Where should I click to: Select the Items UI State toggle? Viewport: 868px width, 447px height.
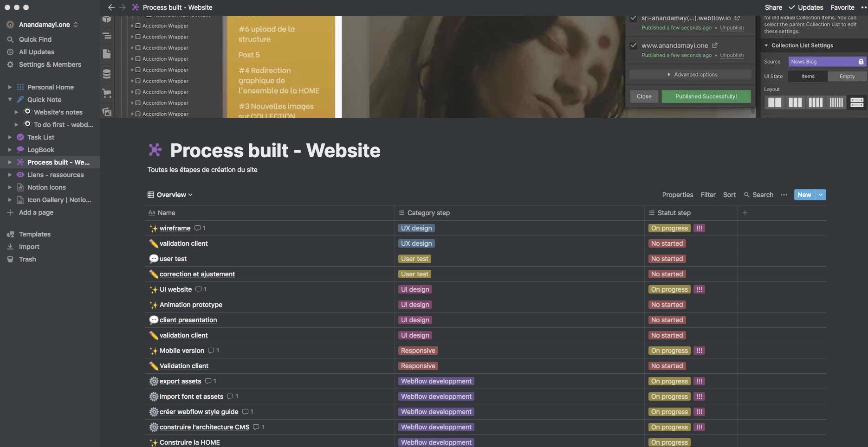pyautogui.click(x=808, y=77)
